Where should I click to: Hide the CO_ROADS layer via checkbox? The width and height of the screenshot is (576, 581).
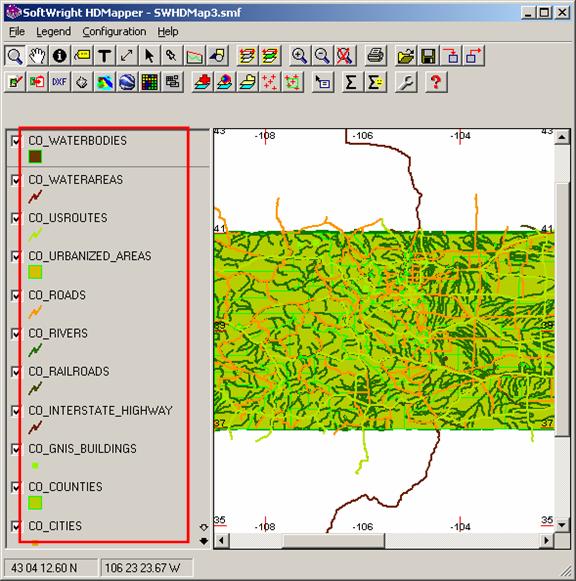(x=16, y=295)
